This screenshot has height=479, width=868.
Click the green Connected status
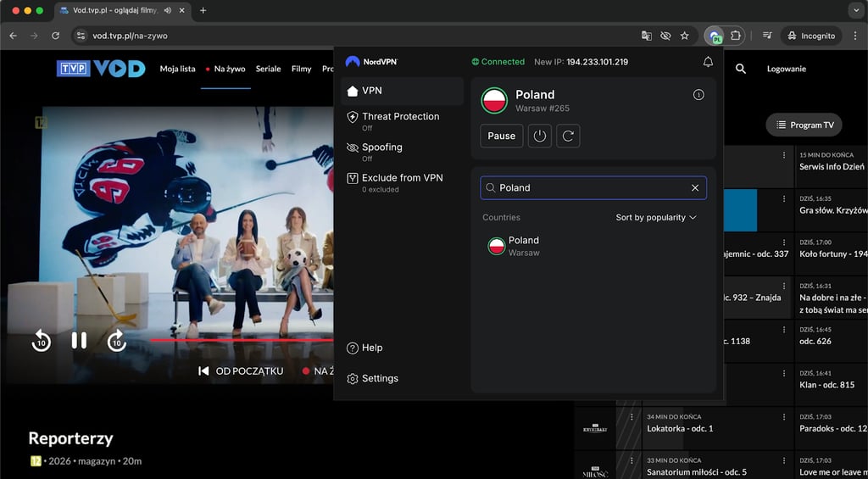pos(498,62)
